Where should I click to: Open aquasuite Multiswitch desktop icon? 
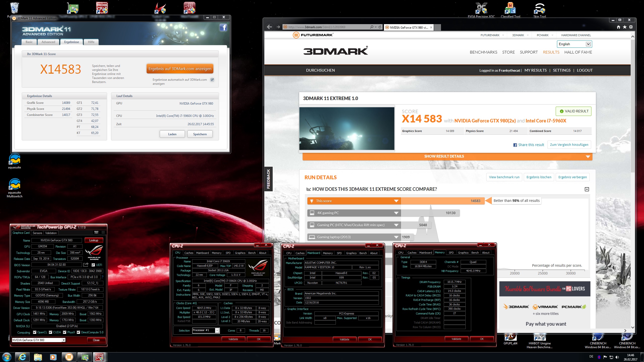tap(15, 188)
